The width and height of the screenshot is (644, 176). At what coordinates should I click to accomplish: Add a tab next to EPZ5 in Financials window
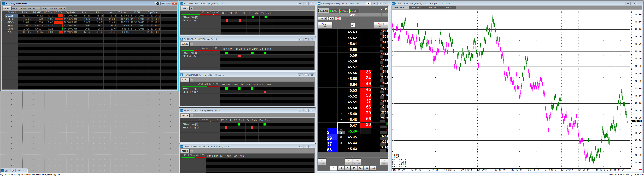191,80
